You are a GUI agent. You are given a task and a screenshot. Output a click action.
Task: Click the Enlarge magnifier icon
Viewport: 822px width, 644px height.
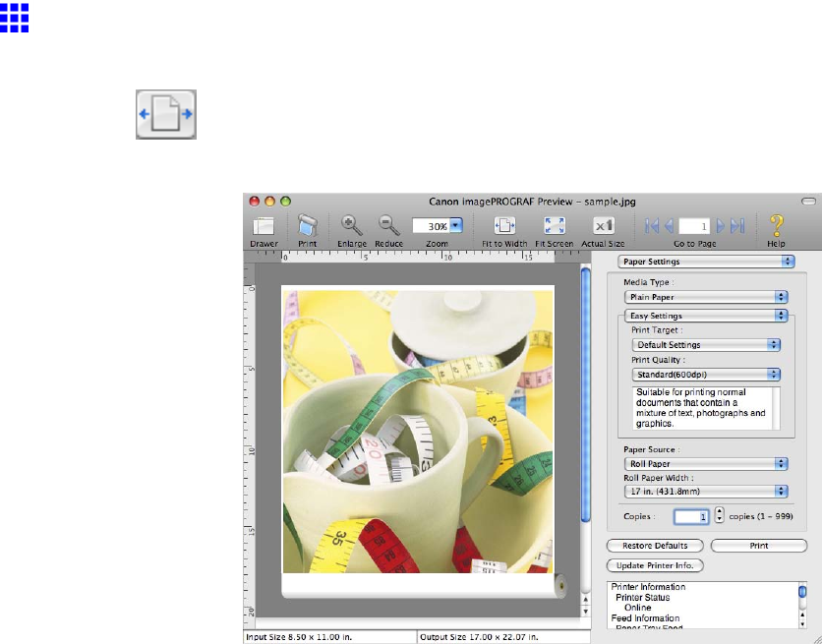click(351, 225)
